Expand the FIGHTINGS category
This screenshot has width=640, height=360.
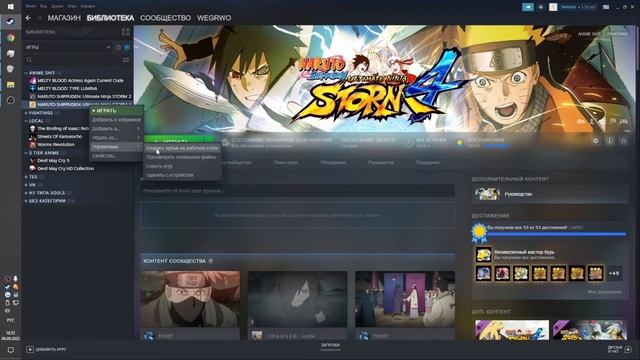click(x=26, y=113)
